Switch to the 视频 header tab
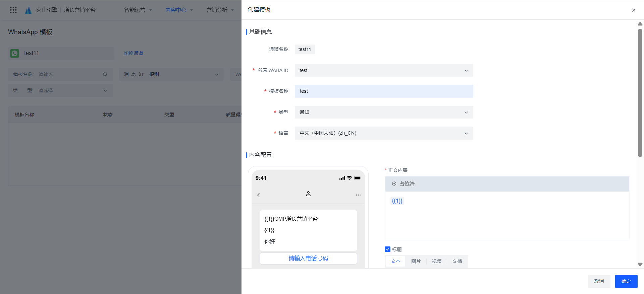Image resolution: width=644 pixels, height=294 pixels. tap(436, 261)
